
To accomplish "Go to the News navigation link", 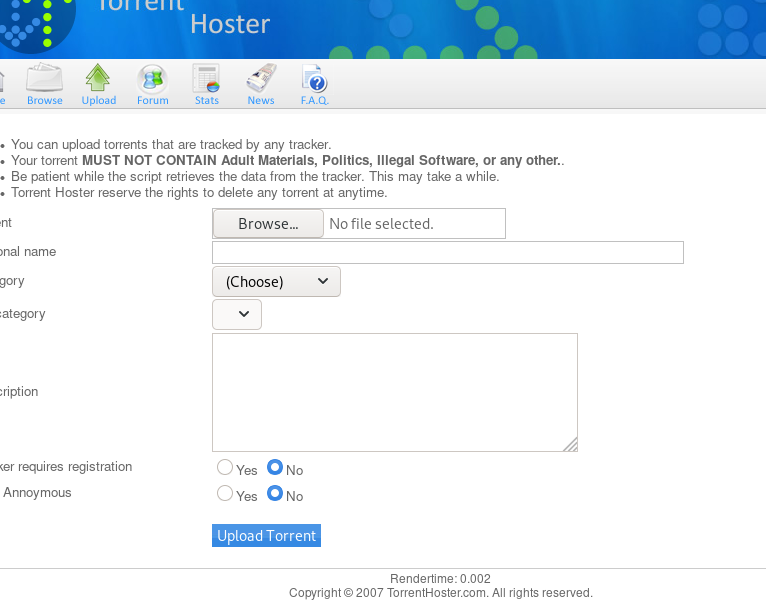I will (261, 100).
